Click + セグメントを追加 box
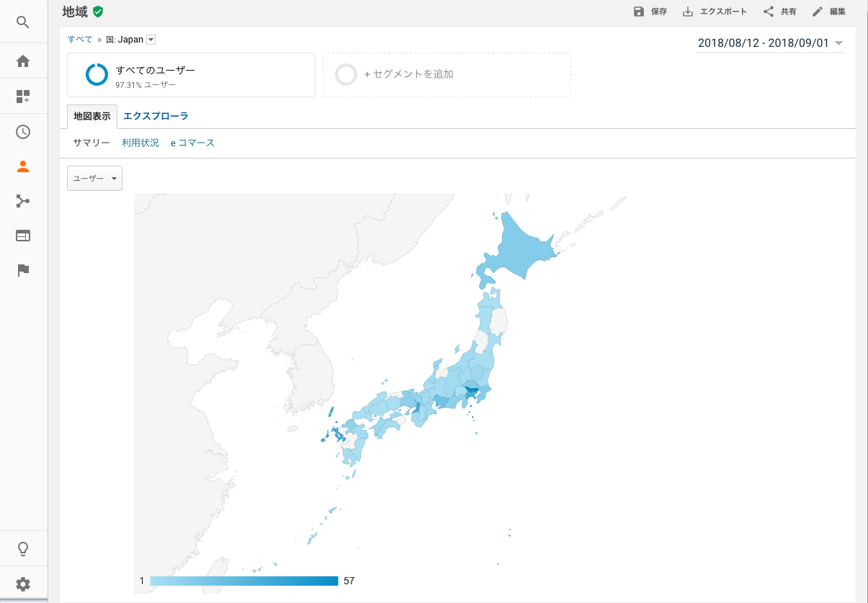868x603 pixels. (x=447, y=74)
